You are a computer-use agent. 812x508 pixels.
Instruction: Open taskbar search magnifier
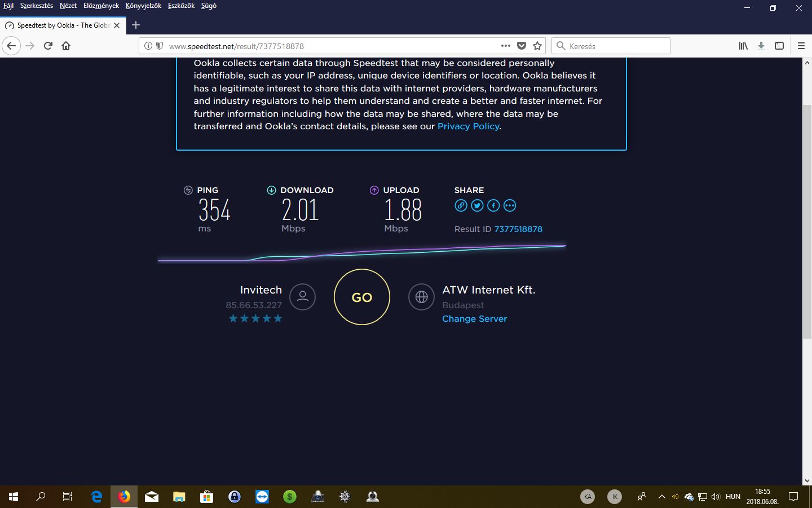tap(41, 497)
